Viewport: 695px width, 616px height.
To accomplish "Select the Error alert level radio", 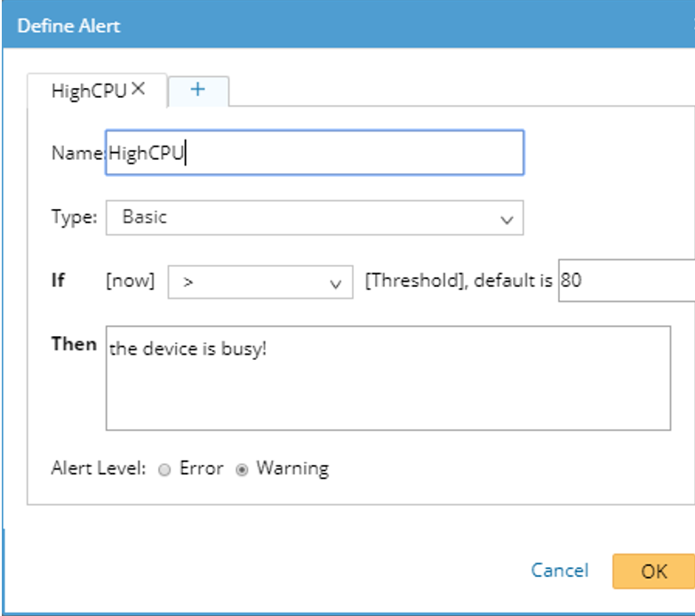I will (x=164, y=470).
